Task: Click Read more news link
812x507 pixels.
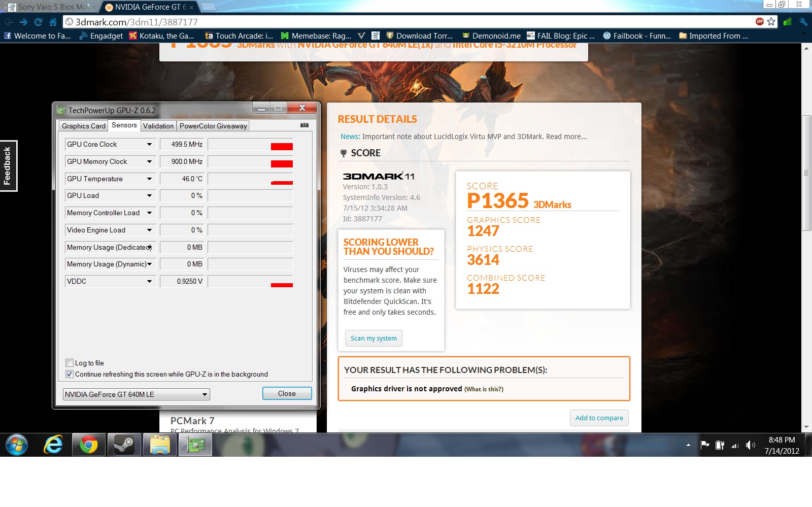Action: point(566,137)
